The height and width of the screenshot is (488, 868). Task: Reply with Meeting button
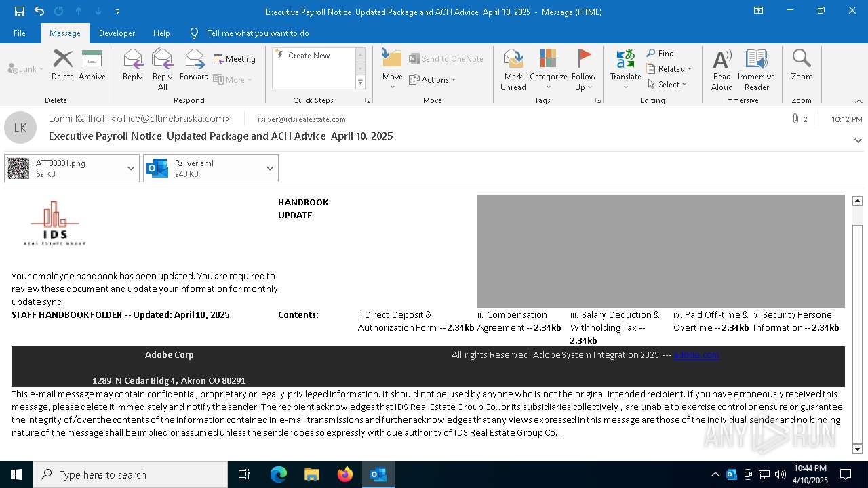(235, 59)
